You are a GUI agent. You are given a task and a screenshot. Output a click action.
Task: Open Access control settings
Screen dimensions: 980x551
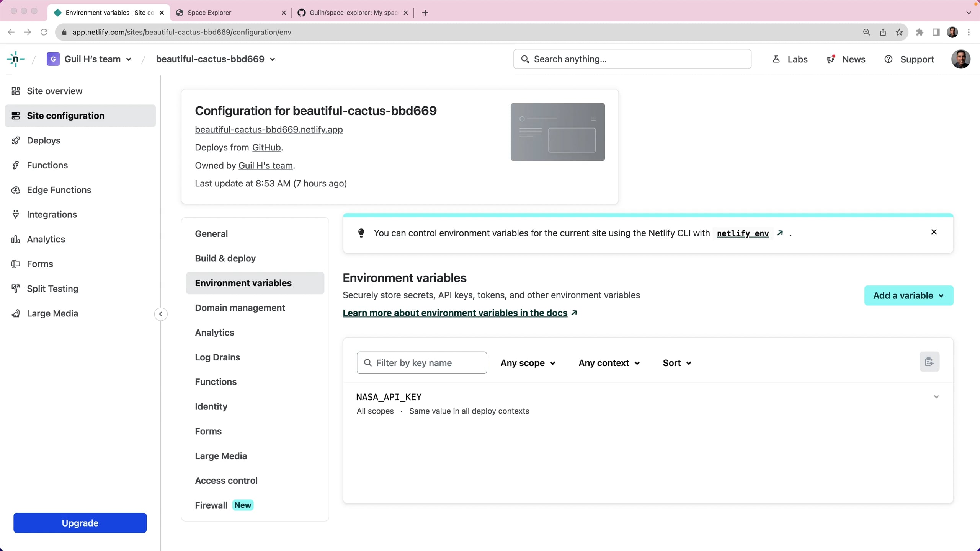226,481
